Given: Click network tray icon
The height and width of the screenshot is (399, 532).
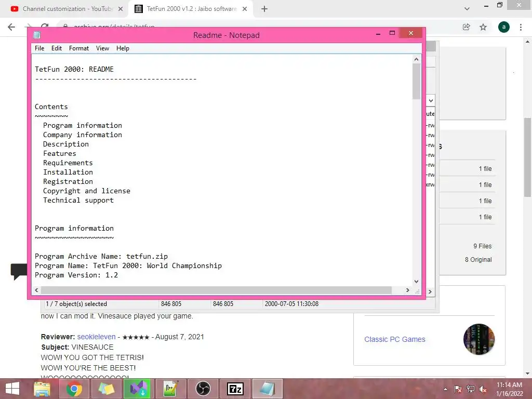Looking at the screenshot, I should [x=471, y=389].
